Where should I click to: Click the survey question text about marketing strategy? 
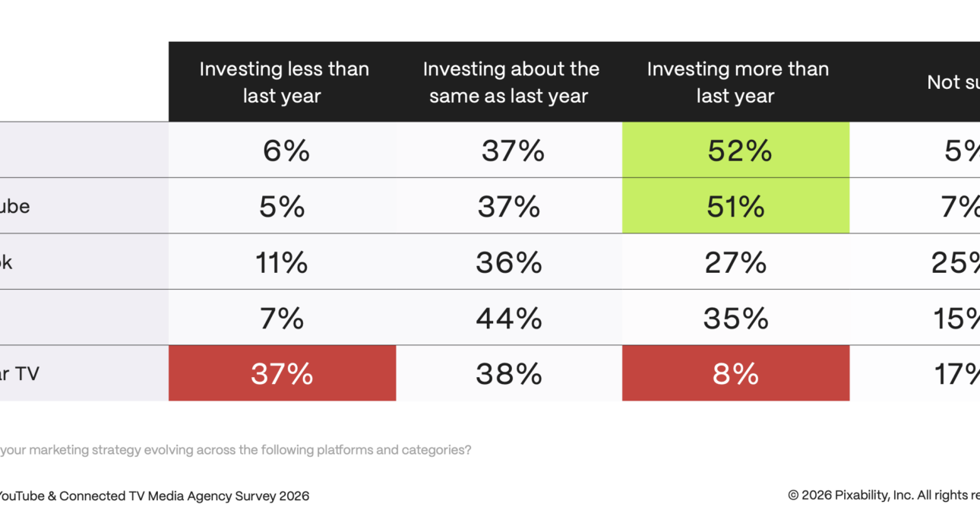tap(236, 450)
